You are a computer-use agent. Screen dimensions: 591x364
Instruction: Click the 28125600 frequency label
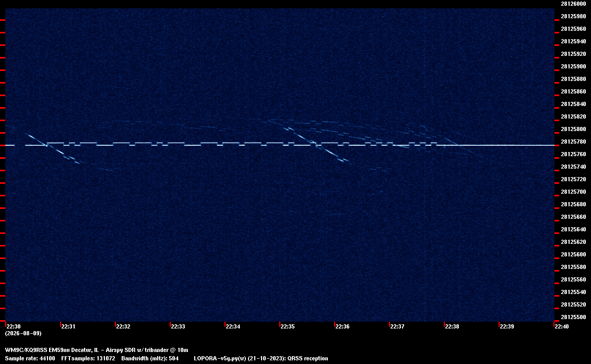point(573,254)
